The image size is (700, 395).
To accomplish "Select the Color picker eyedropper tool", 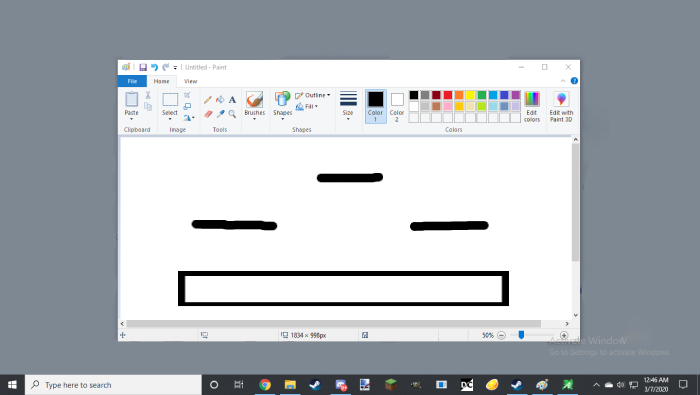I will click(220, 114).
